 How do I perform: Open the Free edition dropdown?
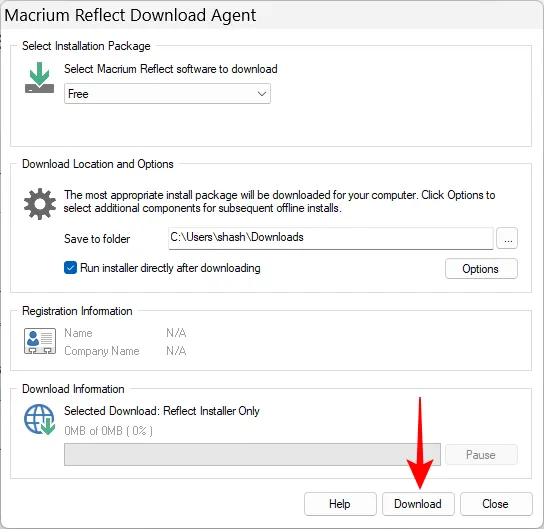[x=167, y=94]
